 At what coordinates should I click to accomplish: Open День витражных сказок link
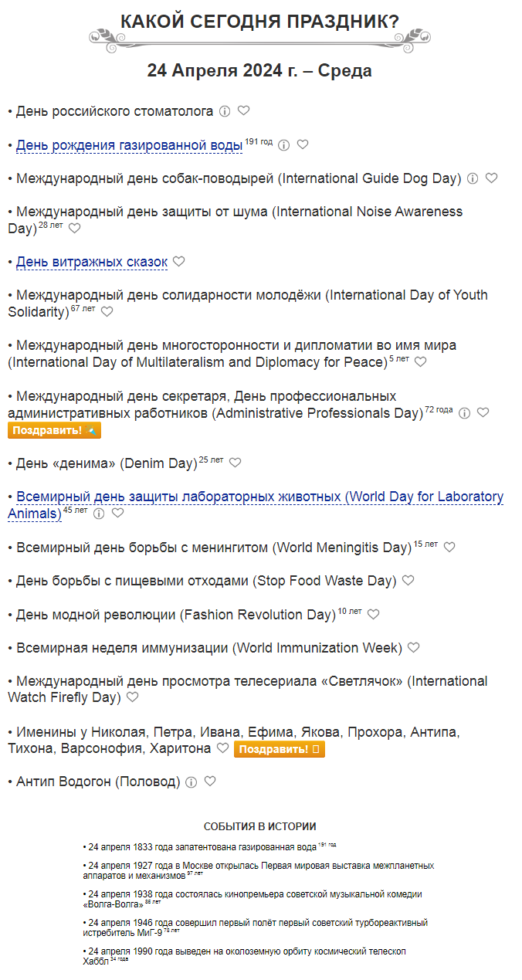click(92, 262)
